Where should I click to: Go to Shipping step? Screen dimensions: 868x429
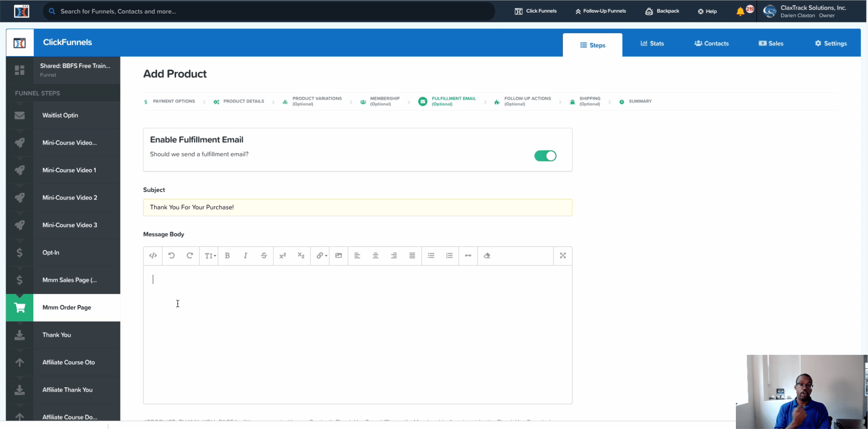(x=585, y=101)
